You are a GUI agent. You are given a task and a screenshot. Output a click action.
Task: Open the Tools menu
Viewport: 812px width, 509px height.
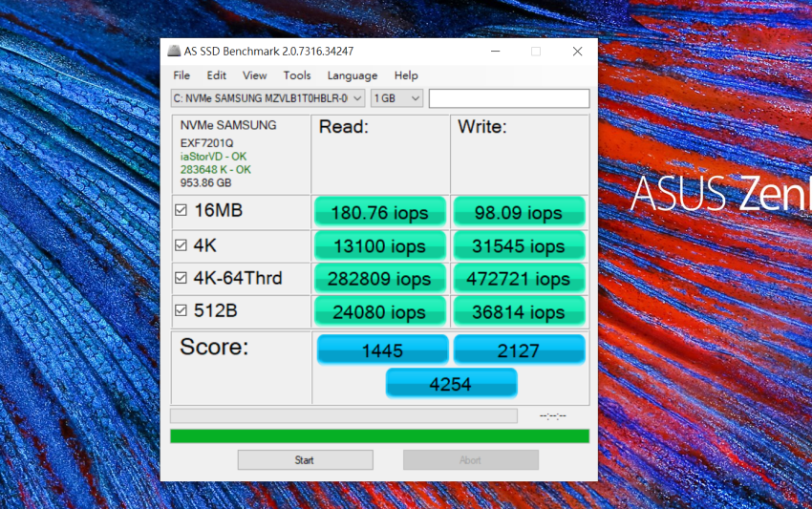[297, 75]
